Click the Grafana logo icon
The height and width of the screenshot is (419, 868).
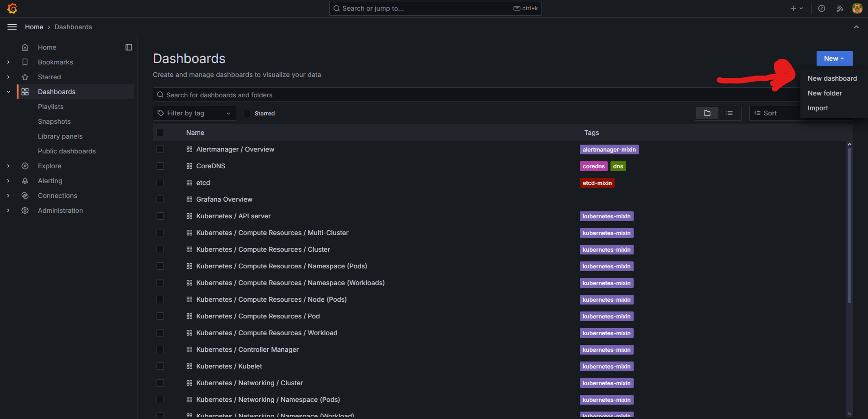12,8
